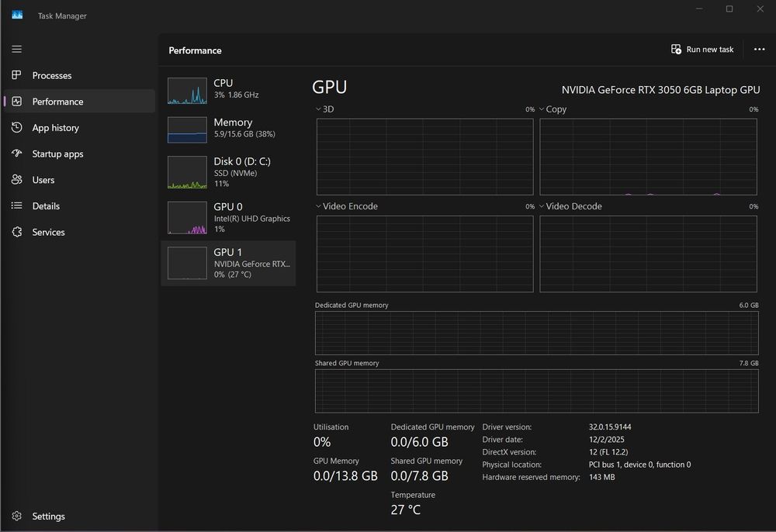
Task: Select the GPU 0 mini graph thumbnail
Action: [187, 218]
